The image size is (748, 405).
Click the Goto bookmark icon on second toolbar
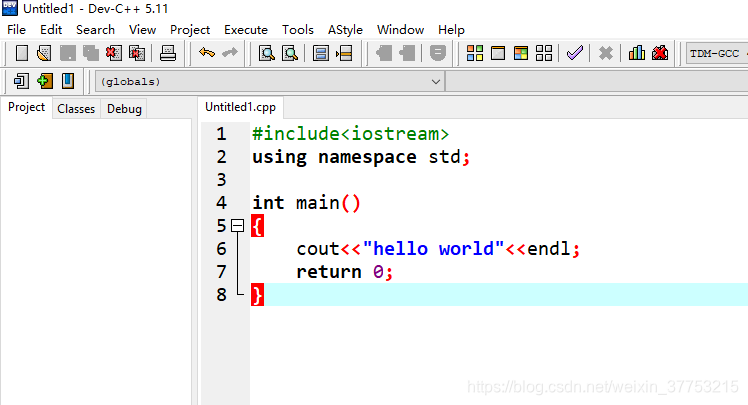coord(68,81)
